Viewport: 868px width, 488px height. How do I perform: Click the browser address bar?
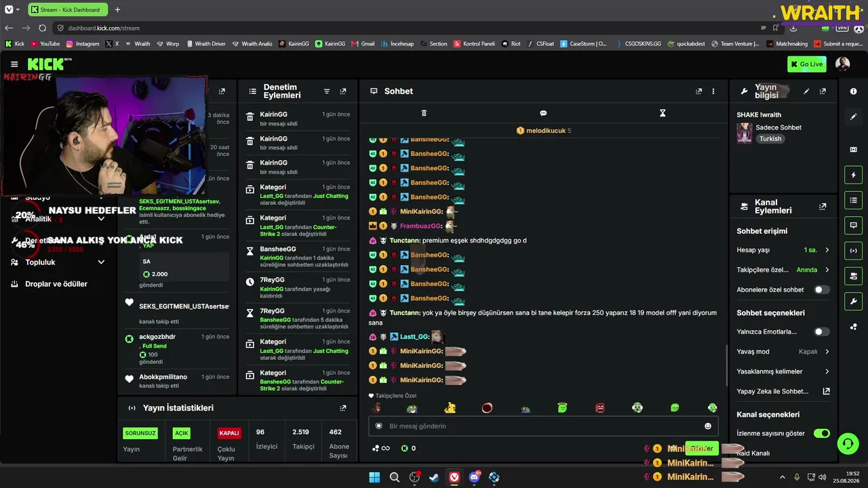[x=407, y=28]
